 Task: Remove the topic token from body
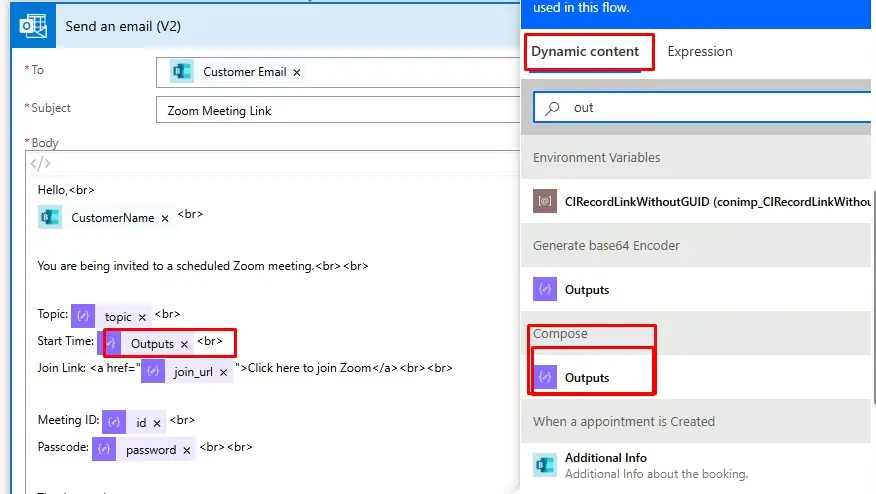click(x=142, y=317)
